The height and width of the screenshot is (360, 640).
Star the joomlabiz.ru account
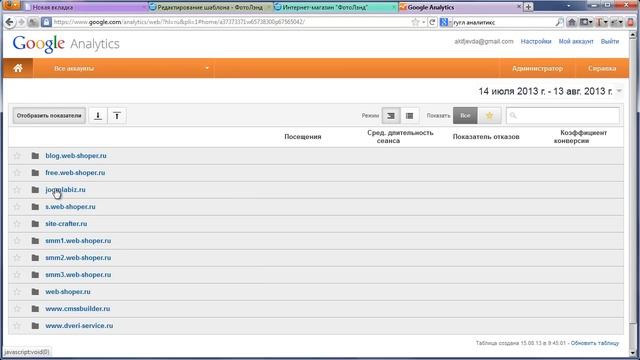point(17,190)
